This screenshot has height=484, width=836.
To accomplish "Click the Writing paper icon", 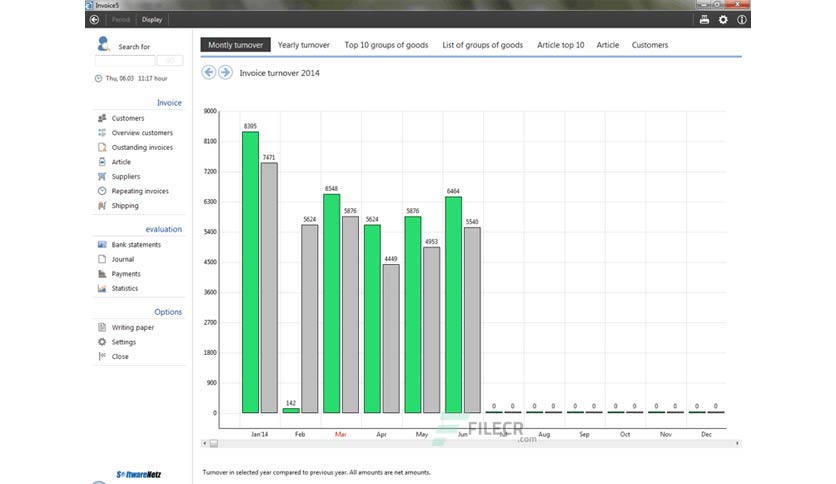I will tap(102, 327).
